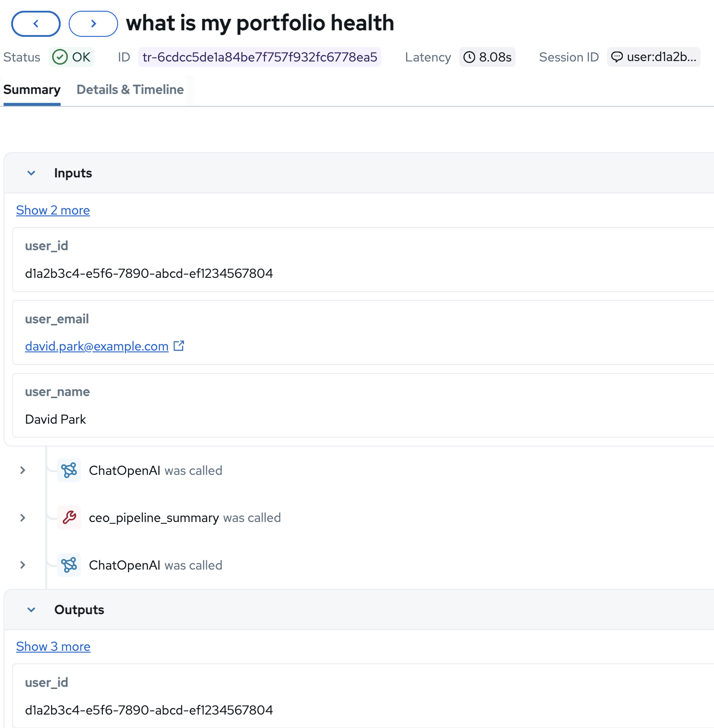Click the red wrench tool icon
The image size is (714, 728).
[69, 517]
